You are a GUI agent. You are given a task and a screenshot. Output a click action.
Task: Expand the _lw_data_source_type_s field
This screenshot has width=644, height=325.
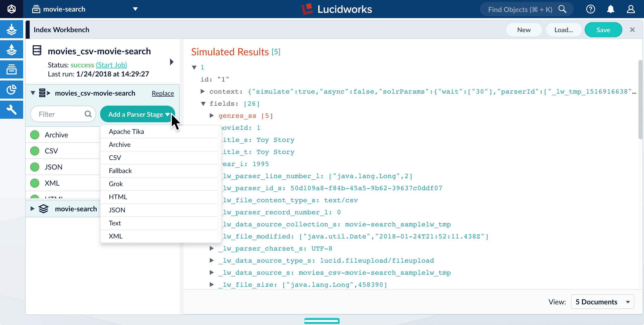pos(212,260)
